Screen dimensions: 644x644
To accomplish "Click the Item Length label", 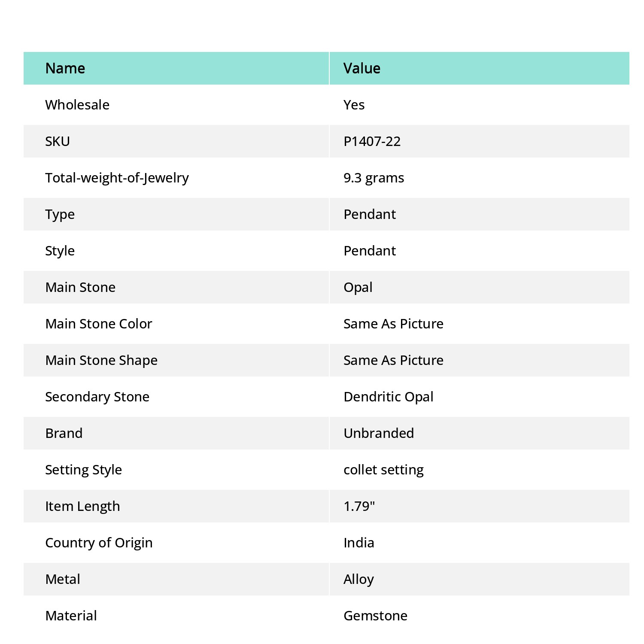I will (x=83, y=507).
